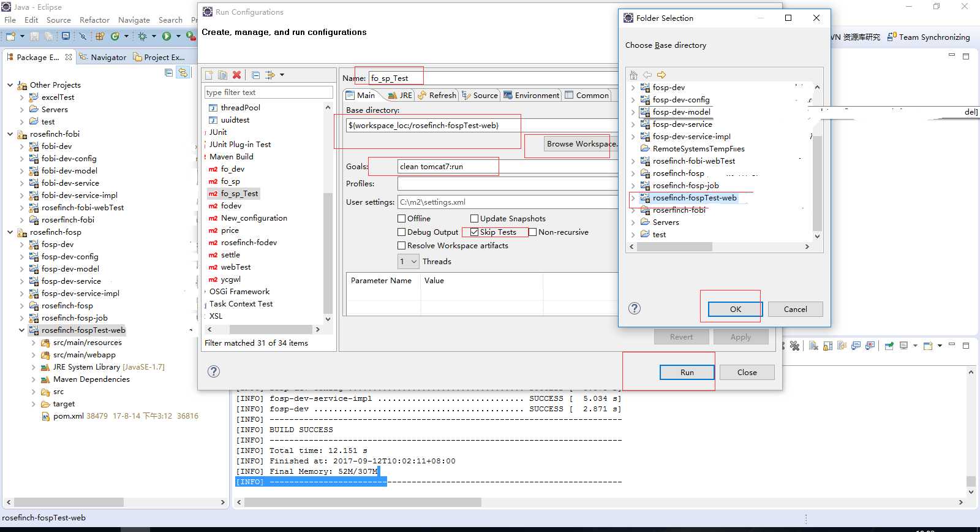The height and width of the screenshot is (532, 980).
Task: Click the Open Console icon
Action: click(x=927, y=346)
